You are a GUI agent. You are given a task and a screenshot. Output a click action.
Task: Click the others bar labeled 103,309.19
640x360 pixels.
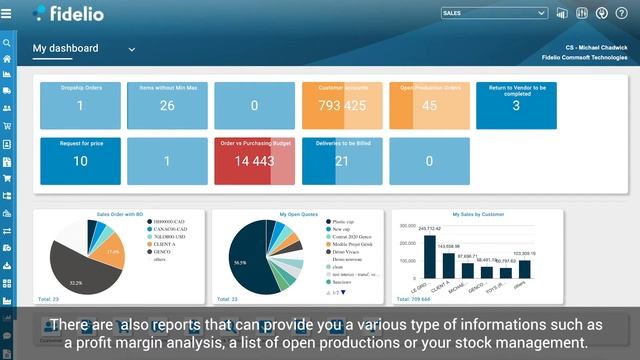[524, 269]
